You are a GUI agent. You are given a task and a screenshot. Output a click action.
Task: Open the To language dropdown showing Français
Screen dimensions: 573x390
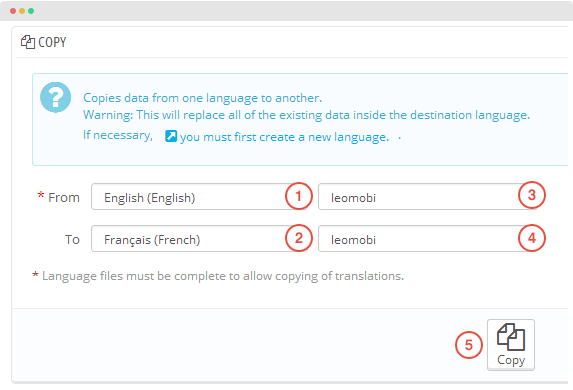(x=201, y=239)
